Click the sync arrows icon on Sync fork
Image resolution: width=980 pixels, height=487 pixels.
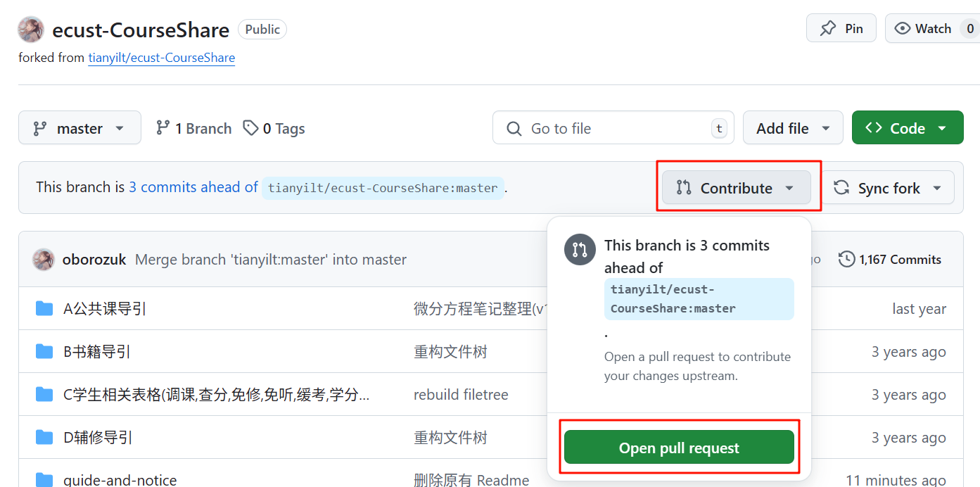click(x=841, y=188)
